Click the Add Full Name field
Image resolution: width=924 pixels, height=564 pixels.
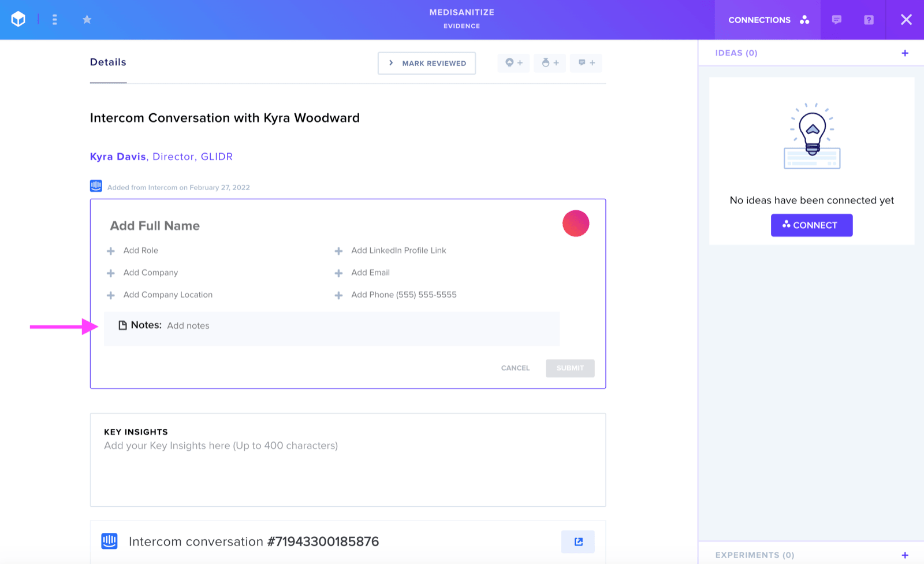click(155, 226)
